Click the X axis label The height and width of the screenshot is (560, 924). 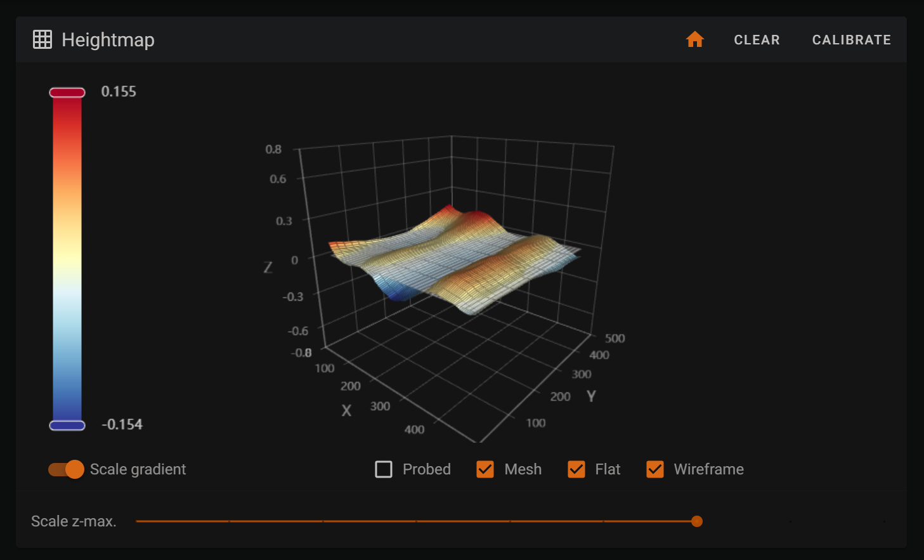pos(346,410)
